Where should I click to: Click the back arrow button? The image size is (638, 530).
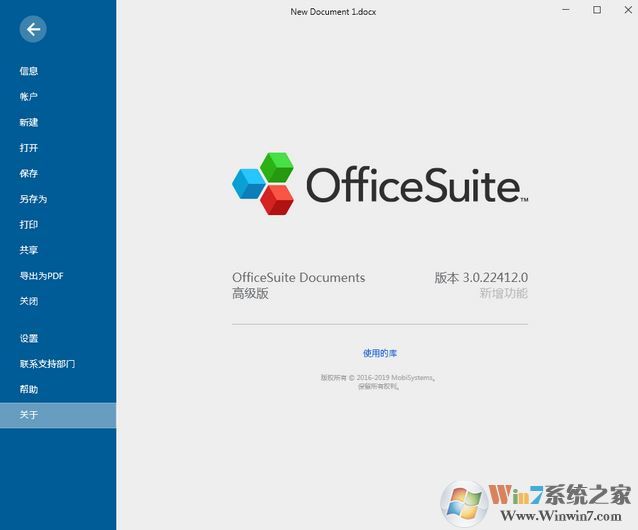pyautogui.click(x=33, y=29)
